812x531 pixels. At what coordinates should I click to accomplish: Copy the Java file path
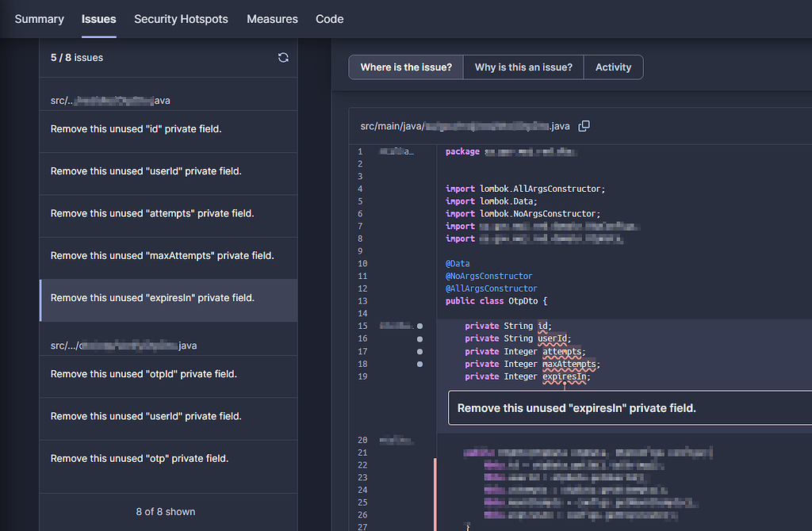pos(584,125)
